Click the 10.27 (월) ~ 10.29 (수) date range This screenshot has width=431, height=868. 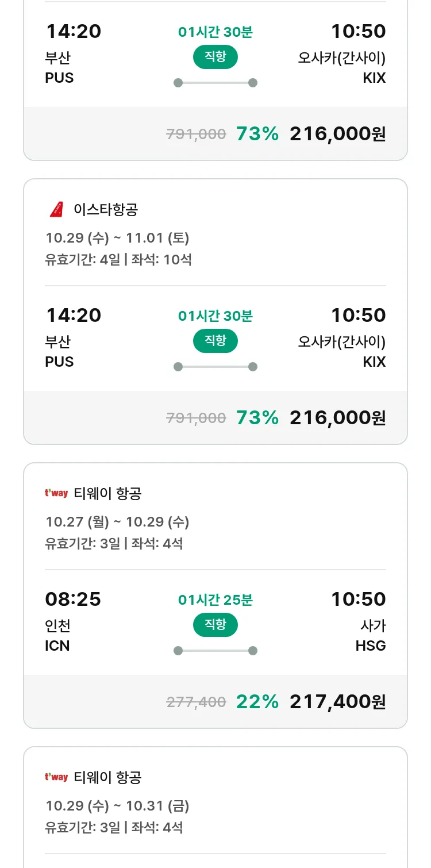(x=117, y=522)
